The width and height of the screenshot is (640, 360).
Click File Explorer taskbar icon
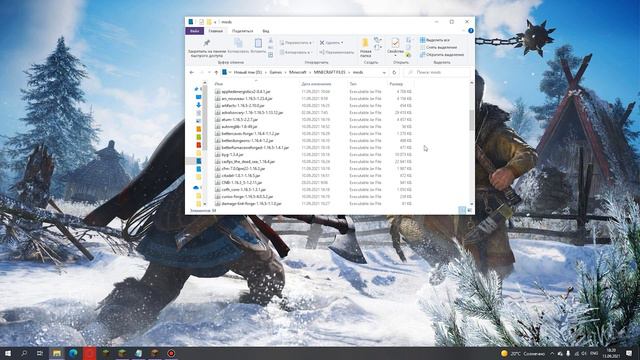(57, 353)
